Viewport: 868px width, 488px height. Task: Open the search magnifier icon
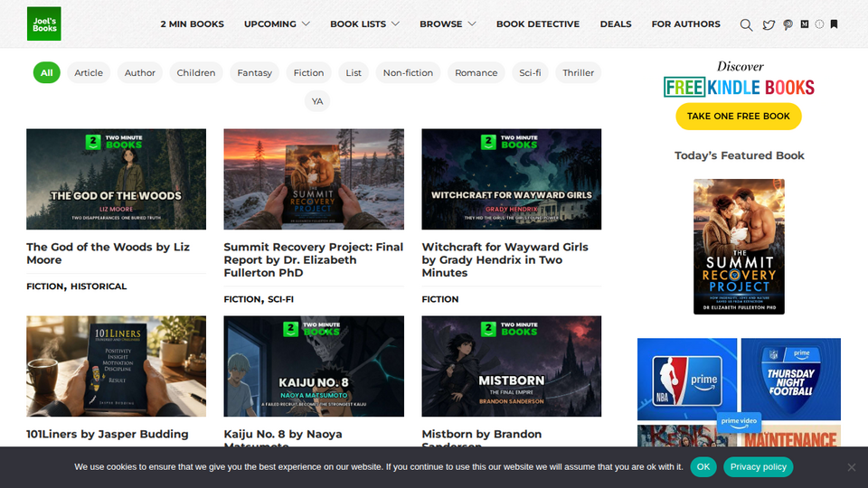point(746,25)
